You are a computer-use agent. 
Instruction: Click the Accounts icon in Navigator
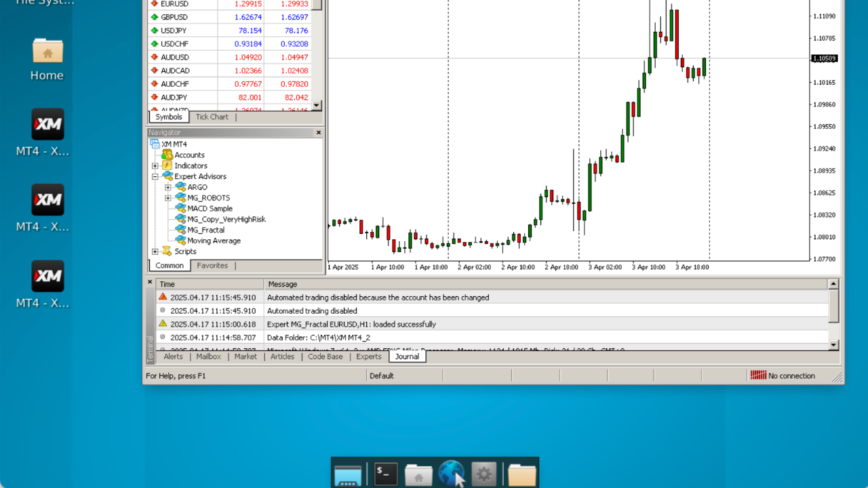pyautogui.click(x=167, y=155)
